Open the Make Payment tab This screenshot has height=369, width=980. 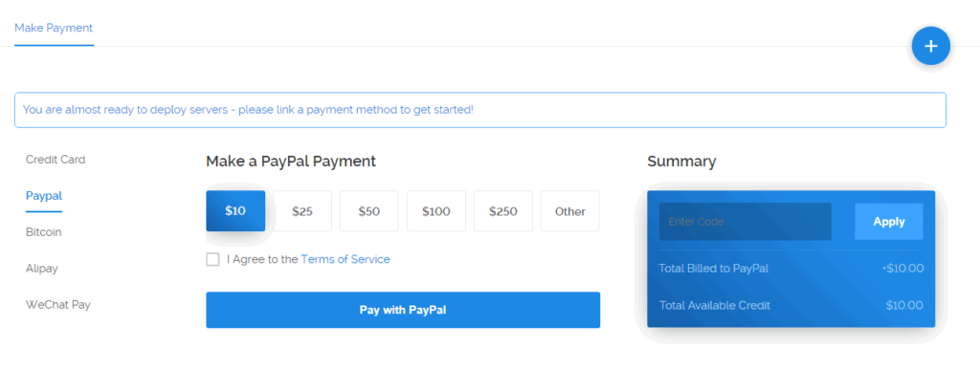54,28
